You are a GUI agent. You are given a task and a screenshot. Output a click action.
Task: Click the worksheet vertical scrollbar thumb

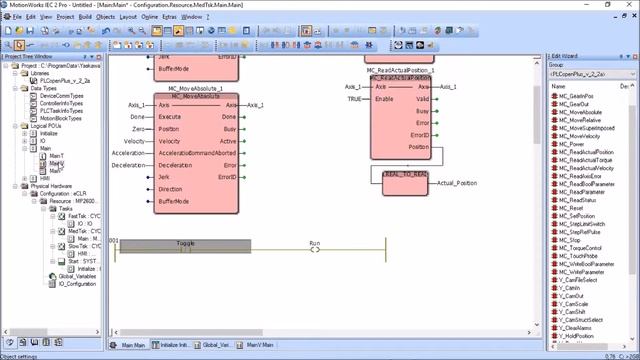pyautogui.click(x=537, y=115)
